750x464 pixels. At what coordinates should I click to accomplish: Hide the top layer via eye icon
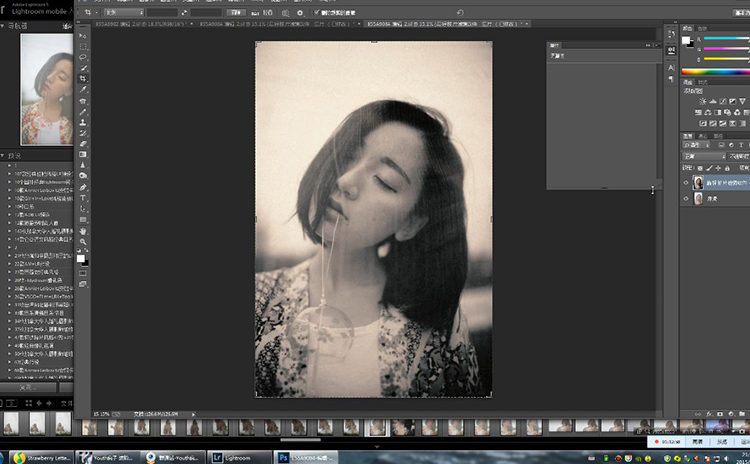[686, 183]
